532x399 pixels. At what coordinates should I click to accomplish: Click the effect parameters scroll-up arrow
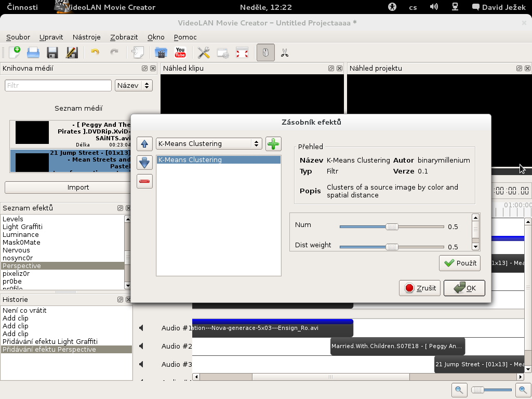pos(476,218)
